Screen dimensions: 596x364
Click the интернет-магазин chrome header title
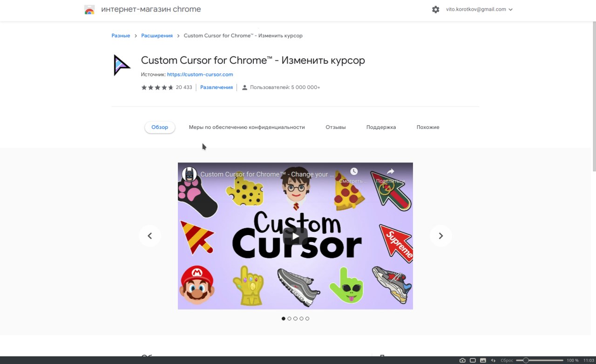pyautogui.click(x=151, y=9)
